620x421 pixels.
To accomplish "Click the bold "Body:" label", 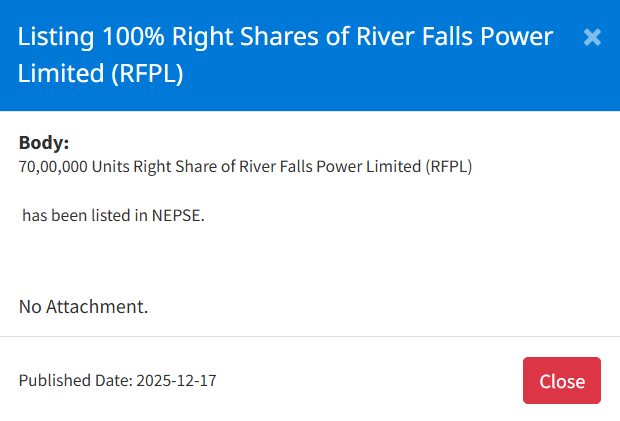I will point(44,143).
